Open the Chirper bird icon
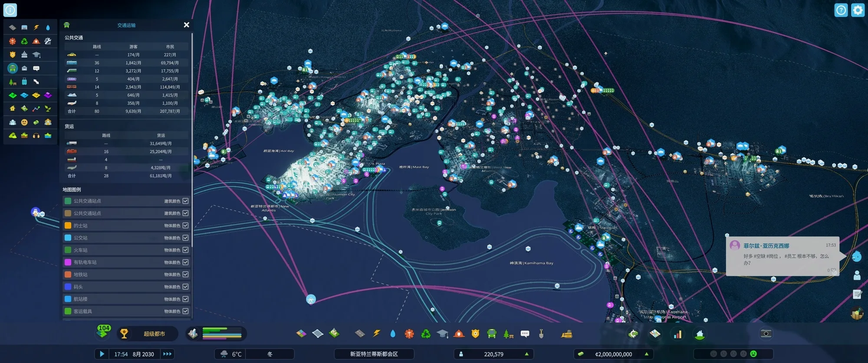Screen dimensions: 868x363 tap(857, 257)
